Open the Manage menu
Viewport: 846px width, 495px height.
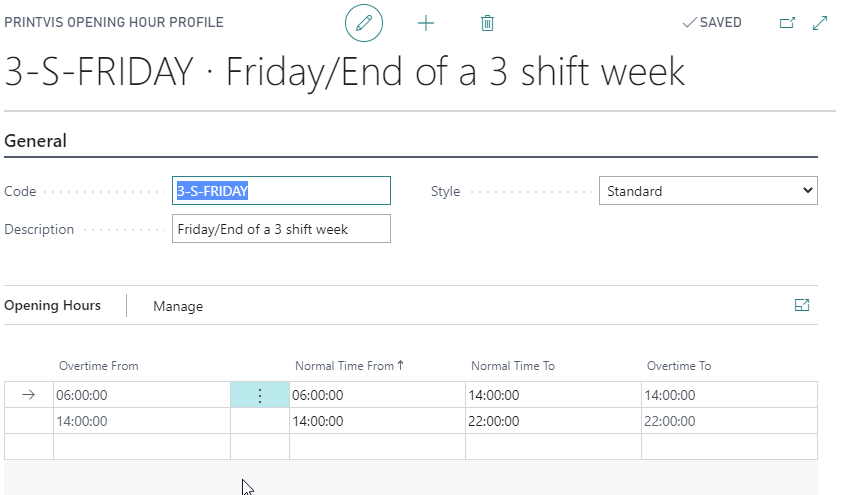[x=178, y=306]
